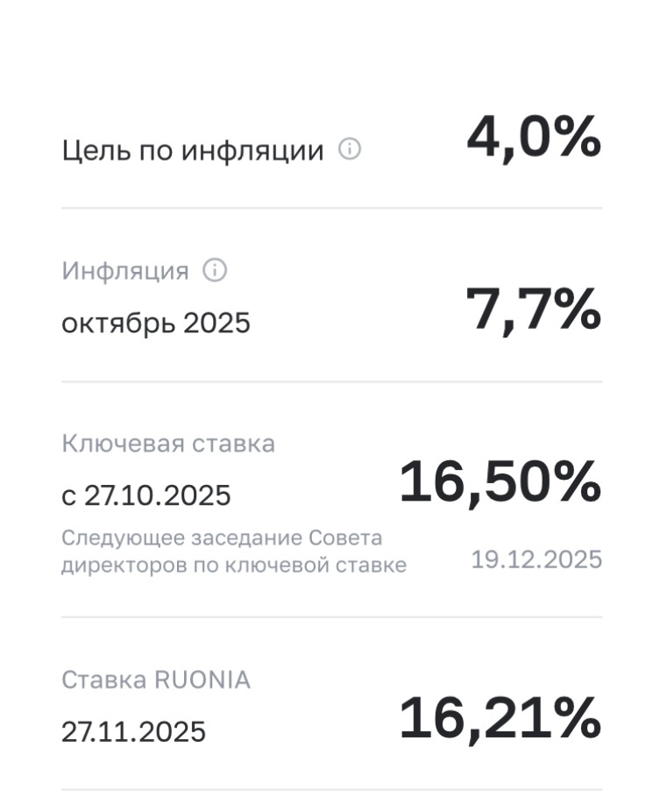This screenshot has width=660, height=812.
Task: Open Следующее заседание Совета директоров text
Action: pyautogui.click(x=233, y=552)
